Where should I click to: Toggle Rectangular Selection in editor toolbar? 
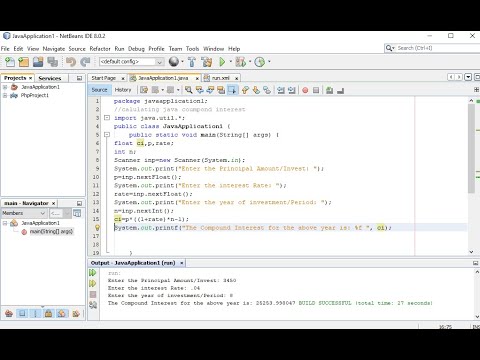(x=232, y=90)
